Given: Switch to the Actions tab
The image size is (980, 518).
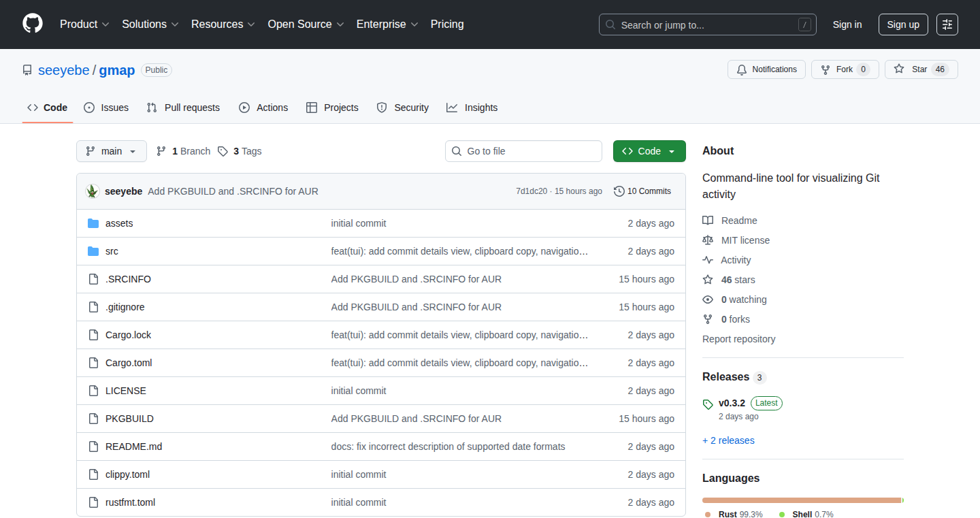Looking at the screenshot, I should tap(263, 108).
